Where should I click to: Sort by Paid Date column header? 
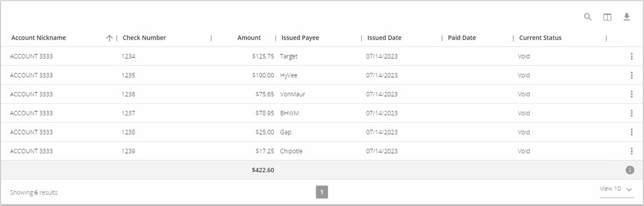pos(462,38)
